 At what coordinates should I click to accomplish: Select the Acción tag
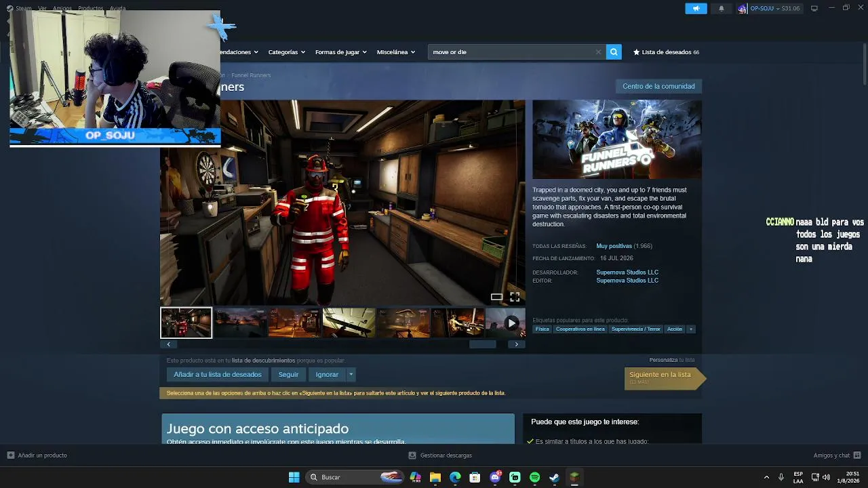tap(675, 329)
